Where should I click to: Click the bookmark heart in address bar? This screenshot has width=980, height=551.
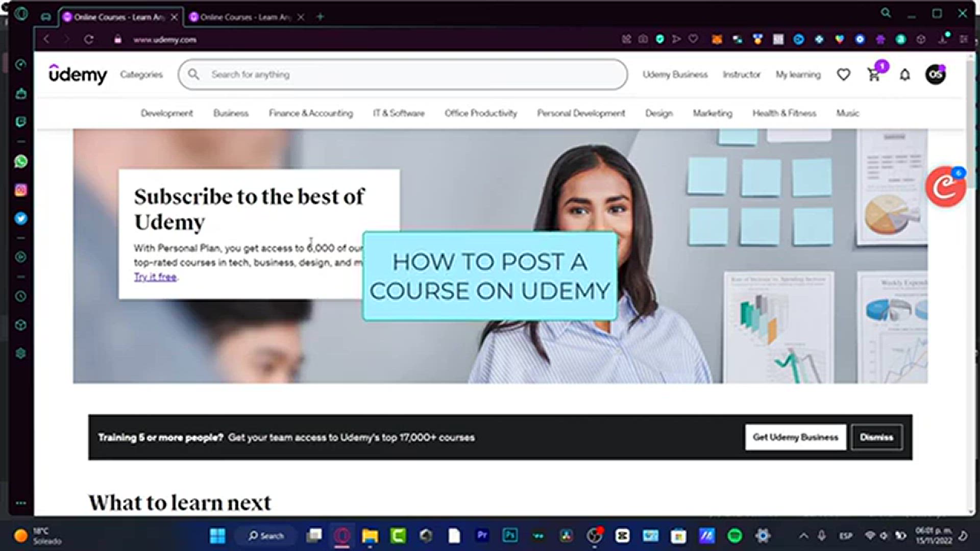[693, 39]
